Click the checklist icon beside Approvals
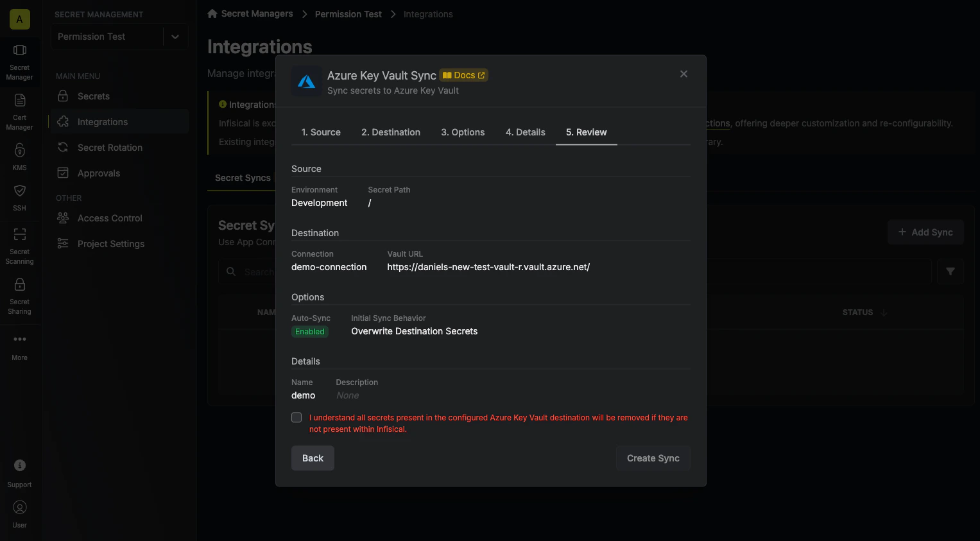 click(x=63, y=173)
